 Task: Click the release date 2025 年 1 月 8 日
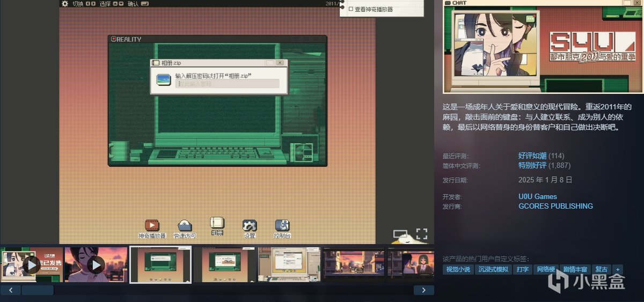[x=545, y=180]
